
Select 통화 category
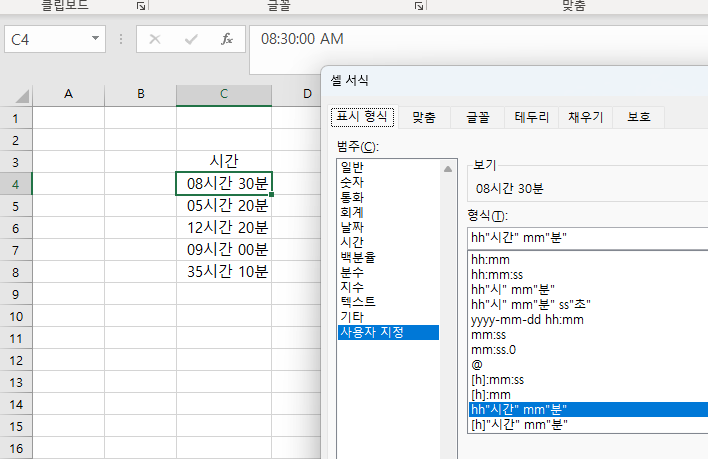(388, 197)
